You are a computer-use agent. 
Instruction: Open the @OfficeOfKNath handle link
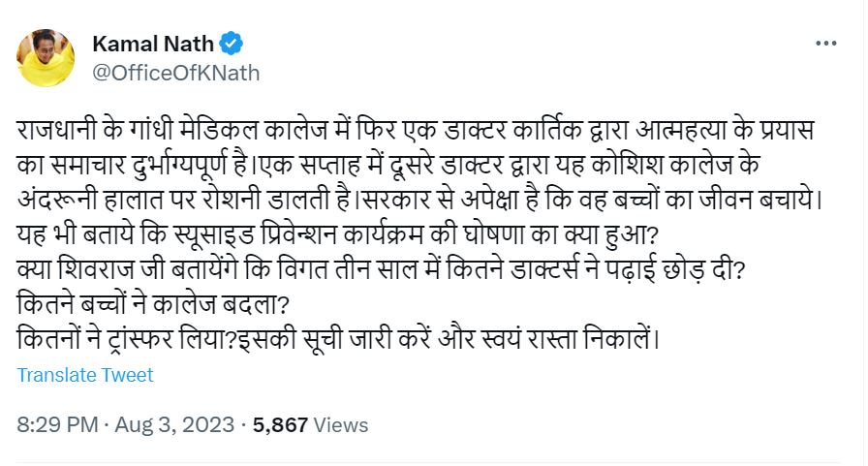[x=175, y=73]
